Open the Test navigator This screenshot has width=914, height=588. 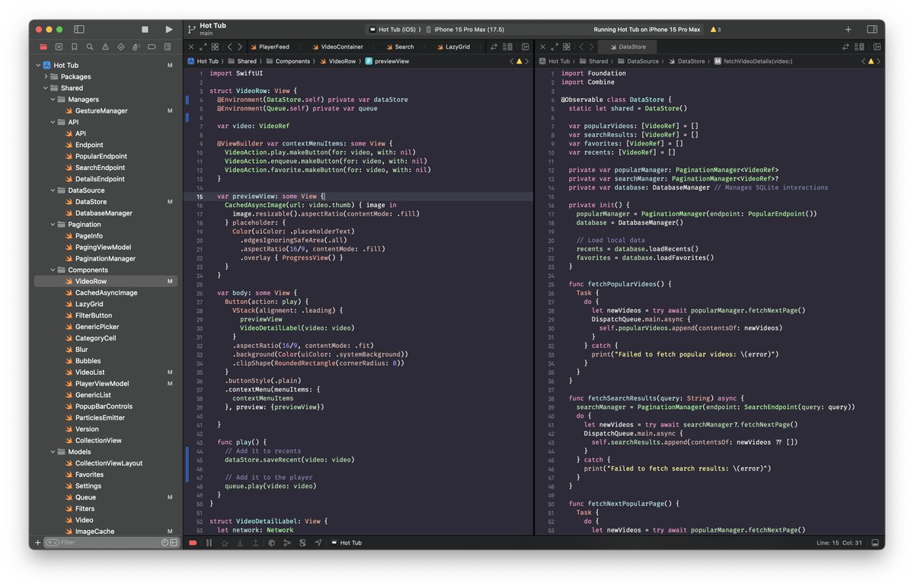121,46
